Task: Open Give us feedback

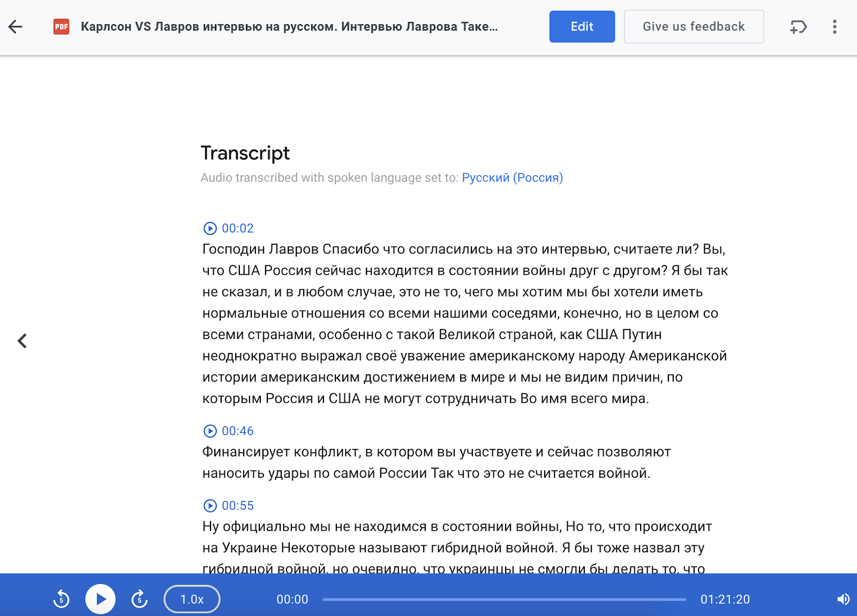Action: tap(694, 27)
